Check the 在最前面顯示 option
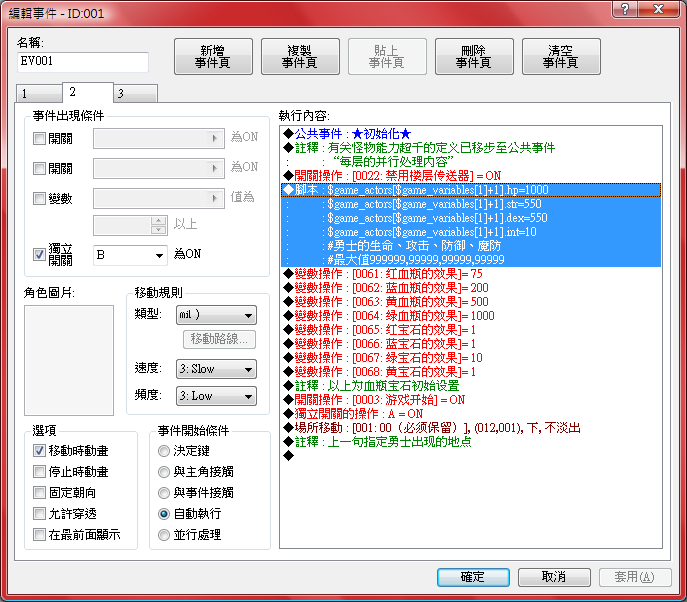 click(x=39, y=535)
